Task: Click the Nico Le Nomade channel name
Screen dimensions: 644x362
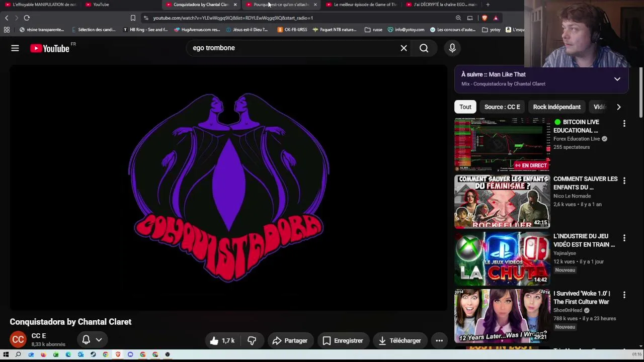Action: [572, 196]
